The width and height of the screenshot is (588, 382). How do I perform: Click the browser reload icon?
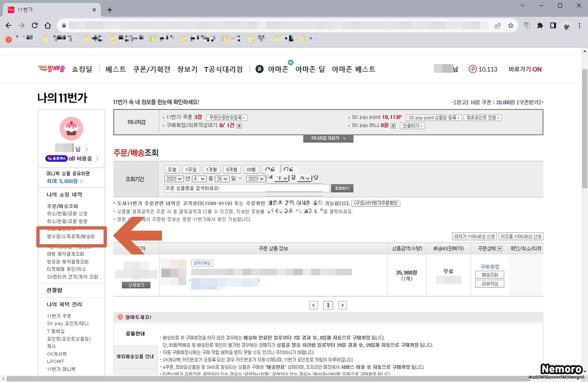[35, 26]
